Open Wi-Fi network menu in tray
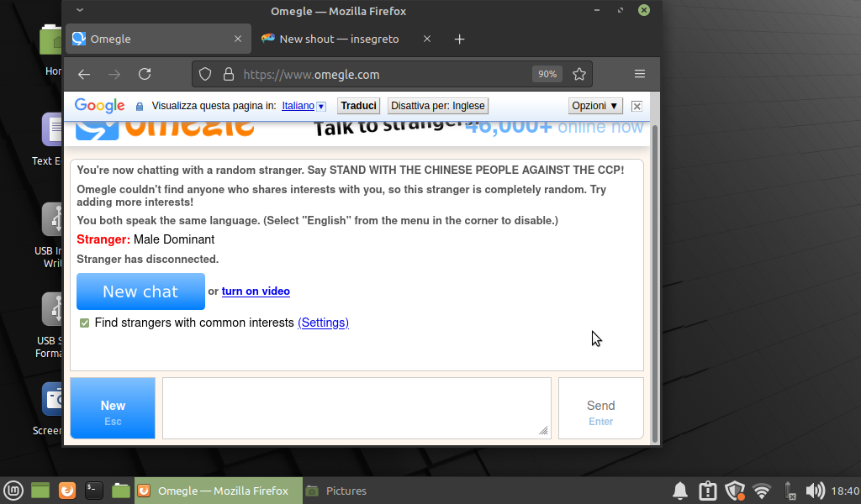 point(762,491)
